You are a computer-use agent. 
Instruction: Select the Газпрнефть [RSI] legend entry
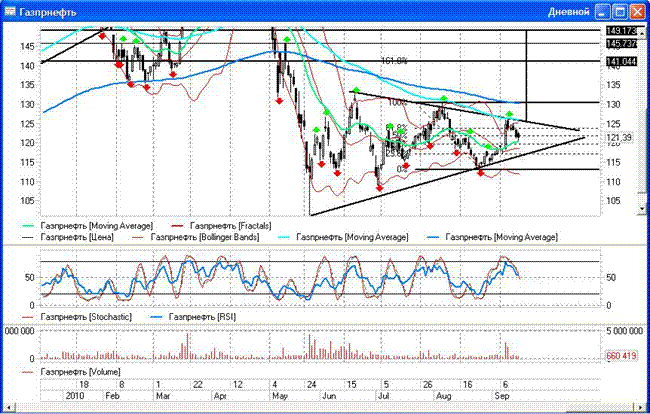click(x=193, y=317)
